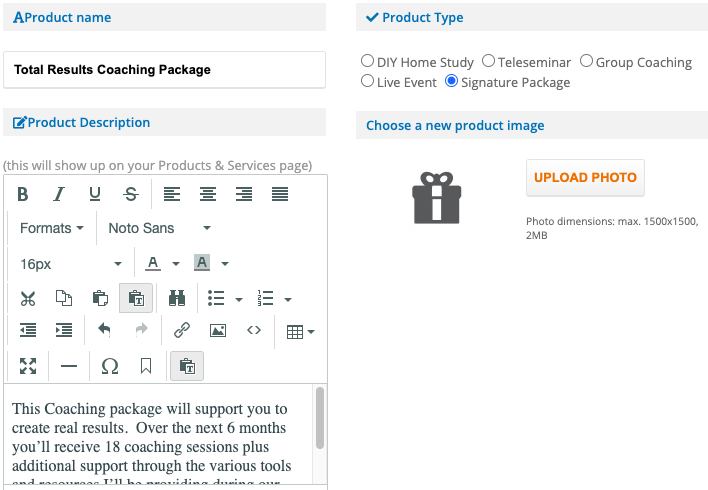Expand the Noto Sans font family list

[x=159, y=228]
